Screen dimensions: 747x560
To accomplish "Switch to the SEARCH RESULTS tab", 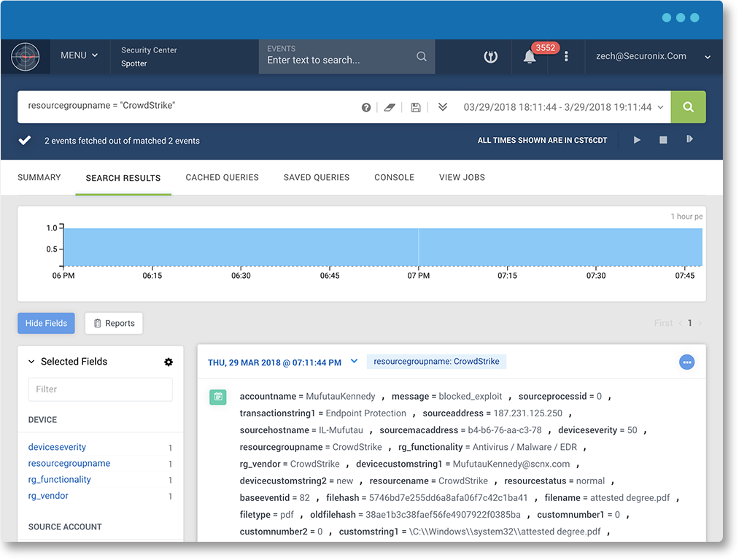I will click(123, 178).
